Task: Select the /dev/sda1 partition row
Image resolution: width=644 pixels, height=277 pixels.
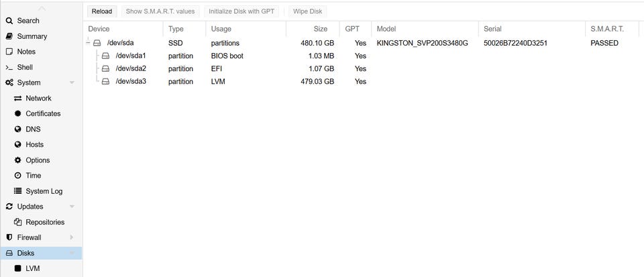Action: [363, 56]
